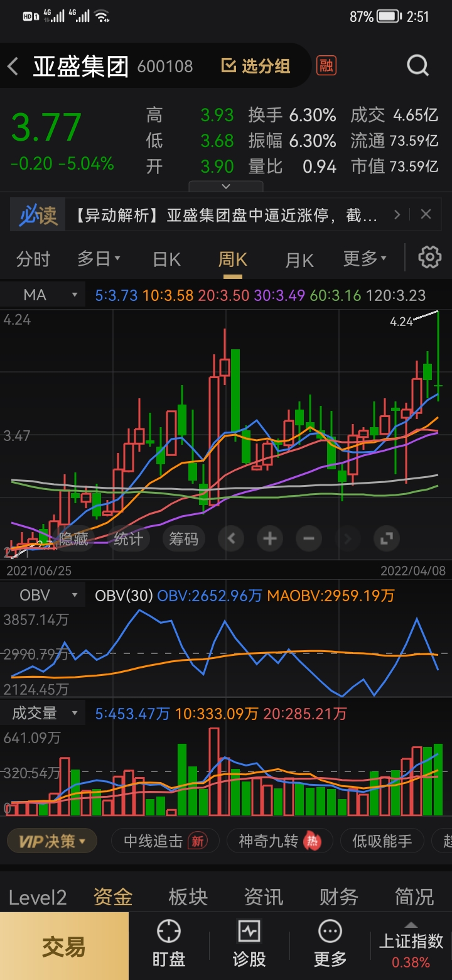Tap 隐藏 to hide chart tools

[75, 538]
